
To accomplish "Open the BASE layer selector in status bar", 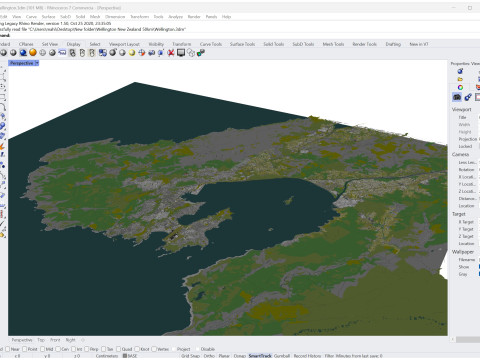I will pyautogui.click(x=132, y=356).
